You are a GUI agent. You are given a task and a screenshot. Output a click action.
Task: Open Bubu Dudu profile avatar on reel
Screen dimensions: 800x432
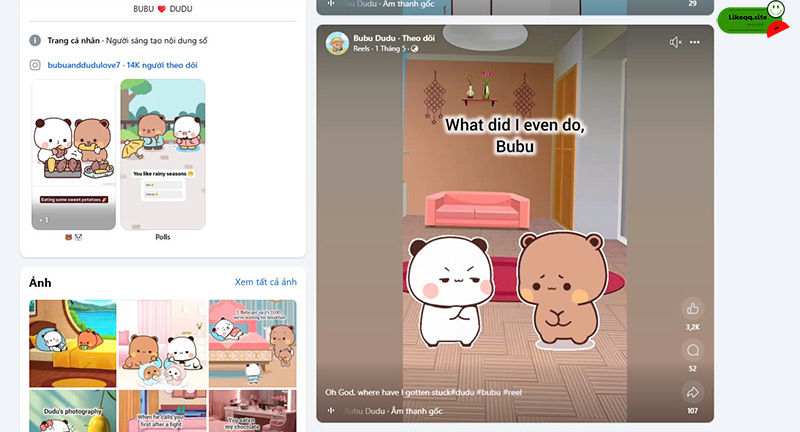point(337,43)
